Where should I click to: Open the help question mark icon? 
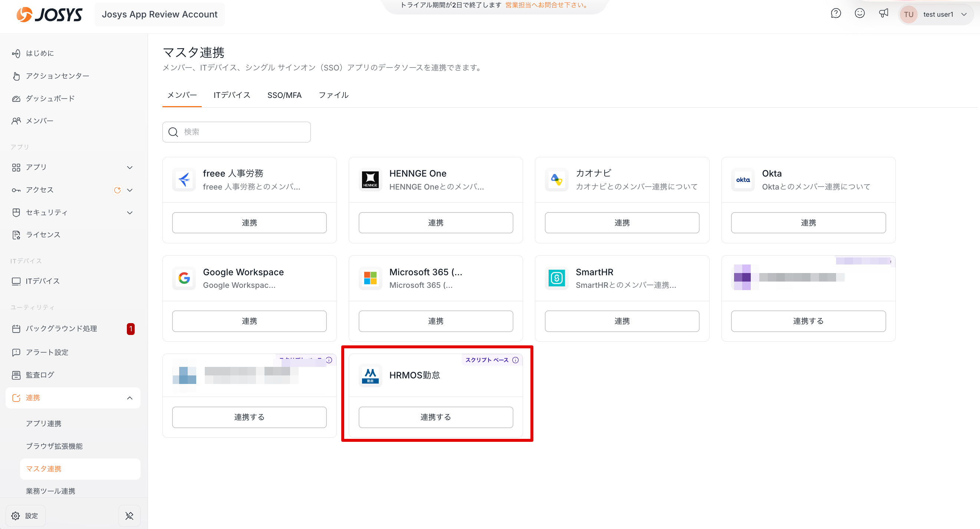click(836, 14)
